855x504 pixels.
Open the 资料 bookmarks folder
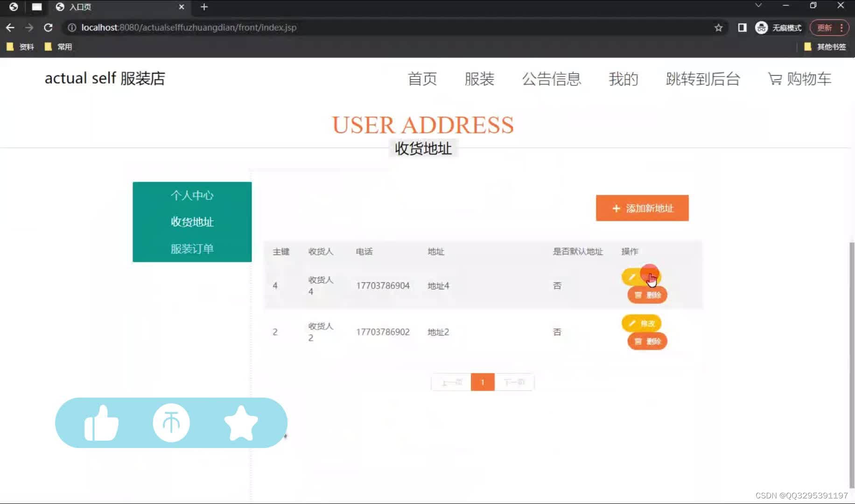pyautogui.click(x=20, y=47)
